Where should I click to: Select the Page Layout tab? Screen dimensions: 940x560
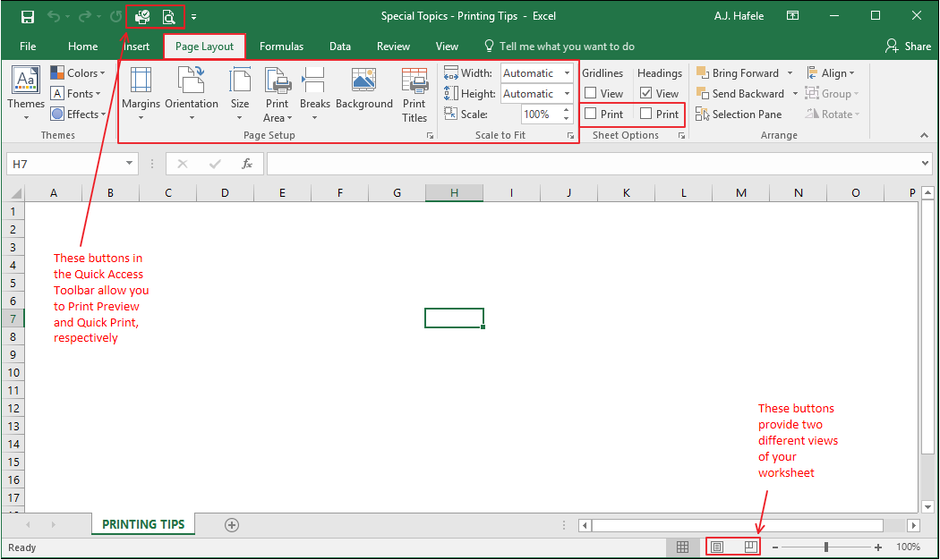coord(204,47)
